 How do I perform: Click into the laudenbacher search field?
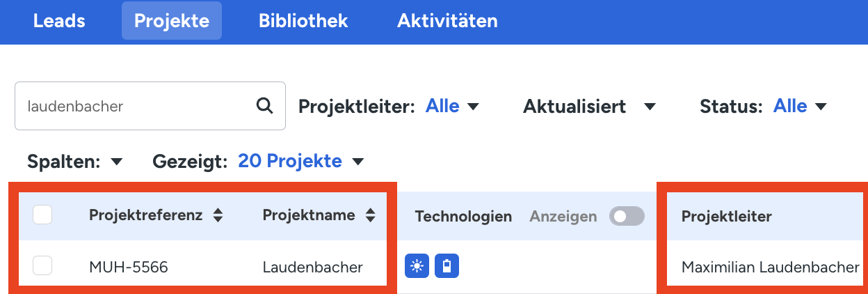tap(132, 107)
